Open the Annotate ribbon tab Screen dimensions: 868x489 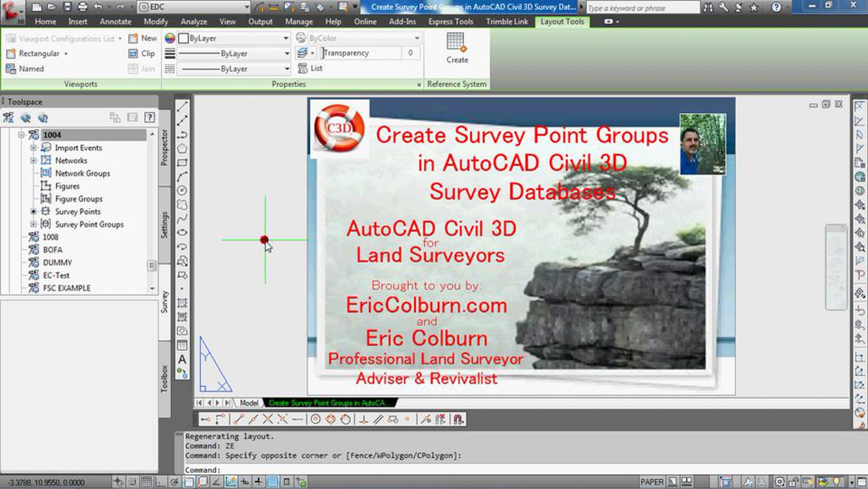(115, 22)
